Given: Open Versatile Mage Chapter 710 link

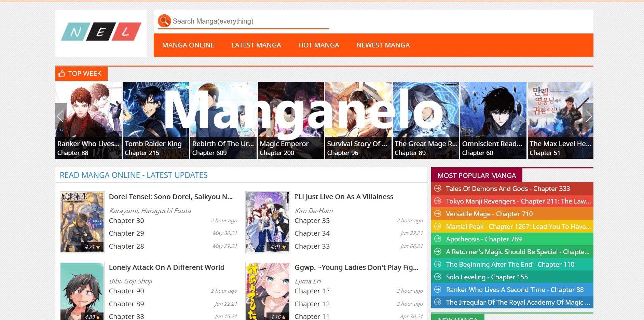Looking at the screenshot, I should (x=489, y=214).
